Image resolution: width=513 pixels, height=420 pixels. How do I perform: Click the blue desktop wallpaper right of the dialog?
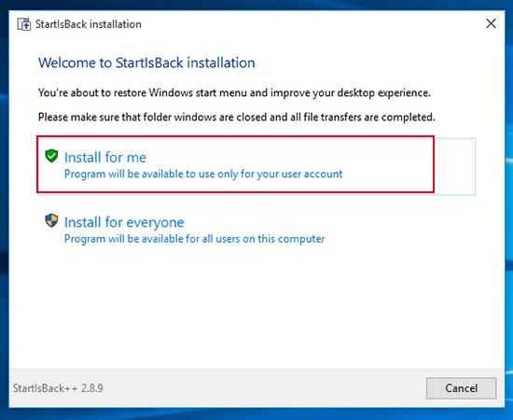[509, 209]
